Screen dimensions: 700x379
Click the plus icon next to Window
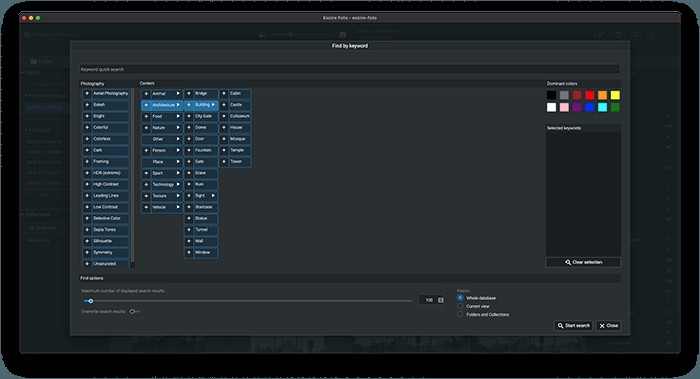[189, 253]
